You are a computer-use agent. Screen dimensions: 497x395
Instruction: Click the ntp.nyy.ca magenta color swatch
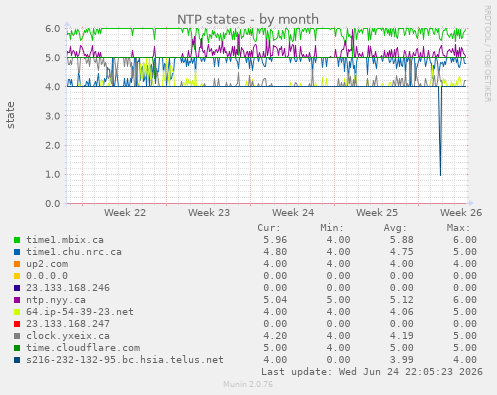(x=17, y=300)
